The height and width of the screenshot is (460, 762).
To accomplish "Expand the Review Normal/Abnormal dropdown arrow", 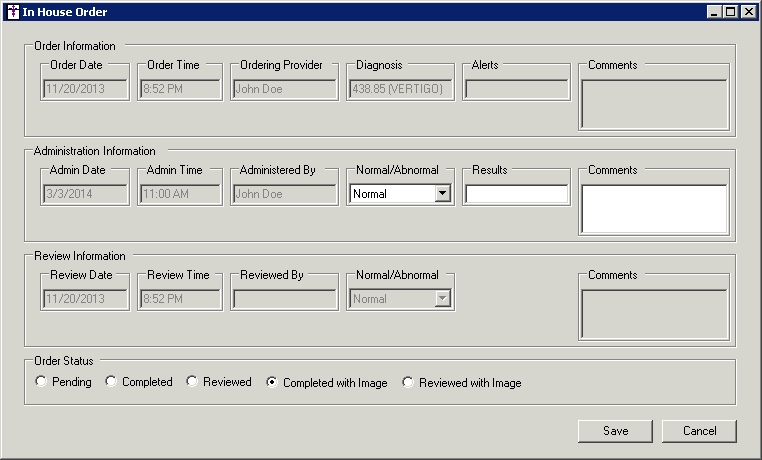I will pyautogui.click(x=442, y=299).
